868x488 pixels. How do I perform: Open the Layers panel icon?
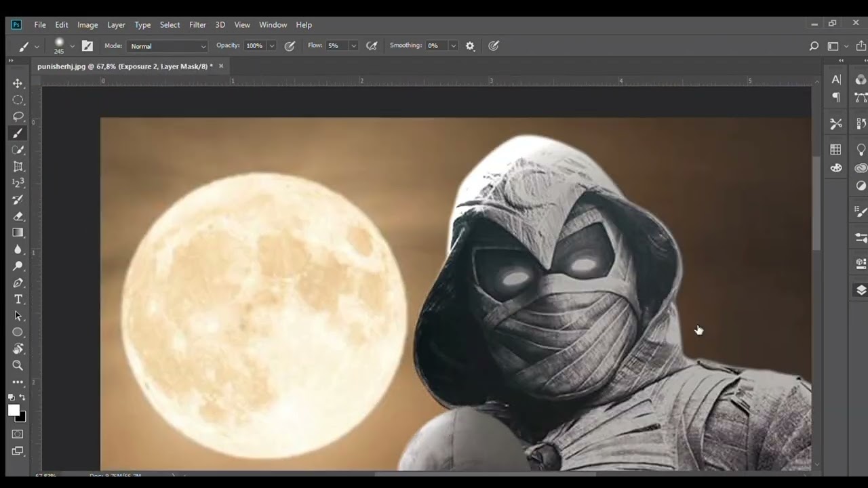(x=861, y=290)
